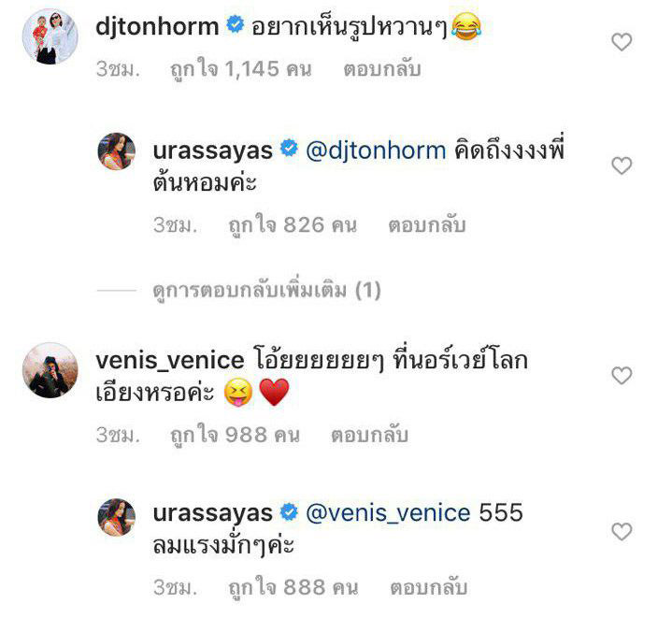Tap urassayas avatar in first reply
Image resolution: width=672 pixels, height=632 pixels.
tap(117, 151)
